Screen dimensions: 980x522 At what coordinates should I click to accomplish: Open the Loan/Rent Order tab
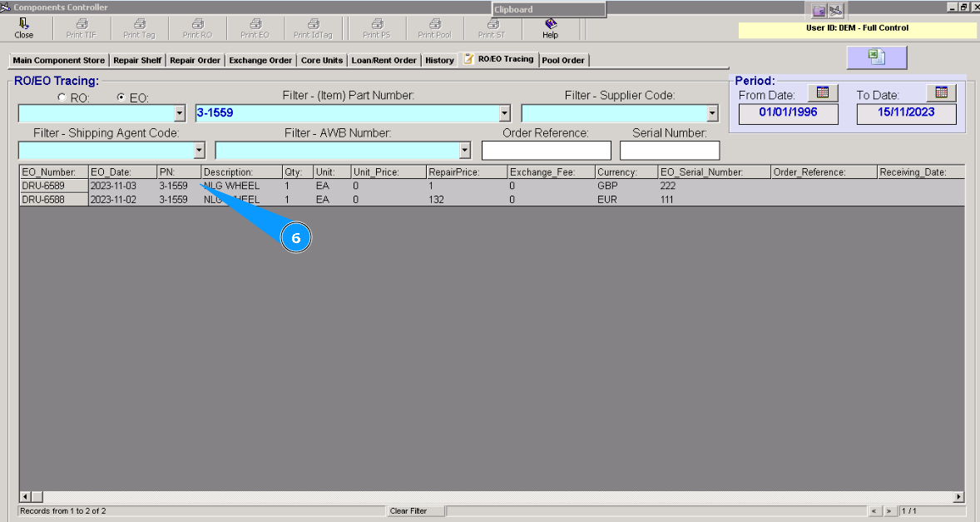384,61
